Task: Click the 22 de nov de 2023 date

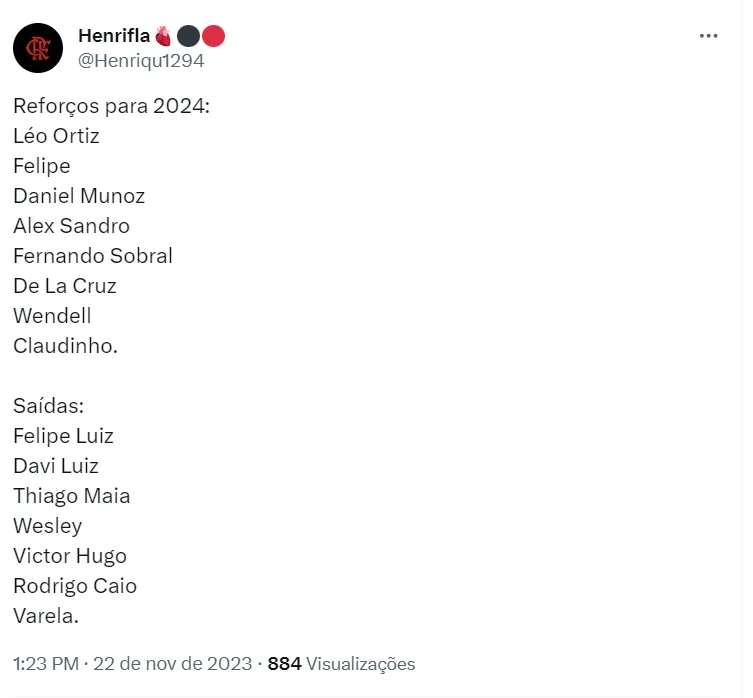Action: pos(171,664)
